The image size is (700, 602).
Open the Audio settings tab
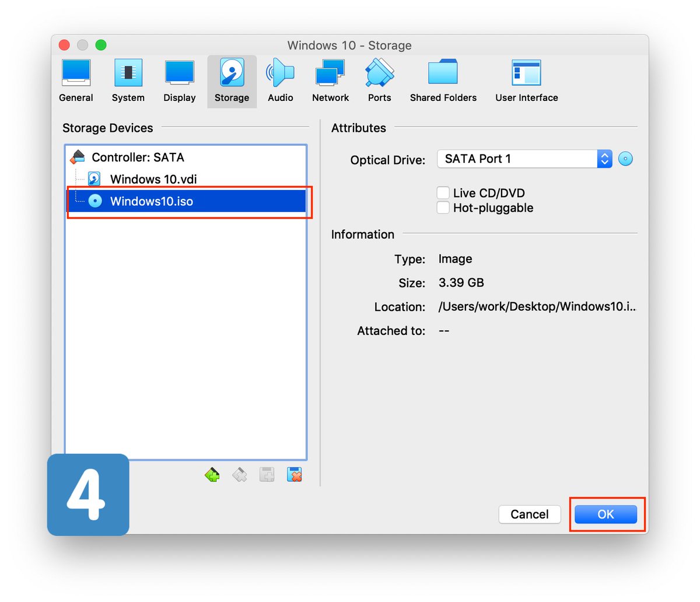tap(281, 82)
